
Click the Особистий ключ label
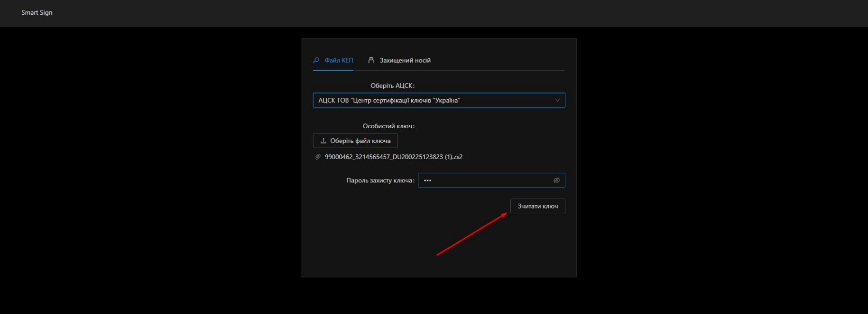click(x=388, y=126)
